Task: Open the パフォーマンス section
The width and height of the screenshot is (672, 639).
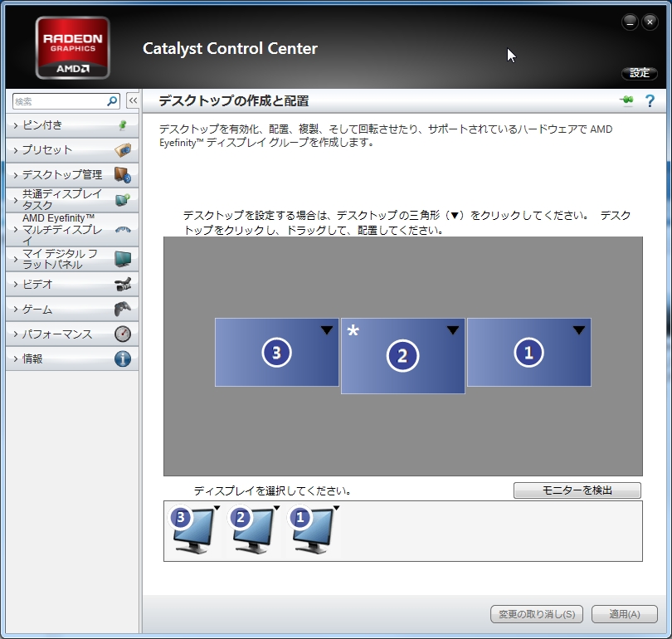Action: pyautogui.click(x=72, y=334)
